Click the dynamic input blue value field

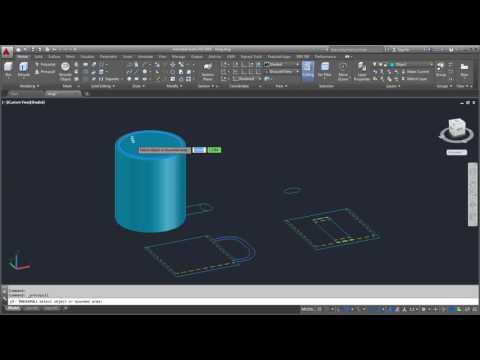pyautogui.click(x=199, y=150)
